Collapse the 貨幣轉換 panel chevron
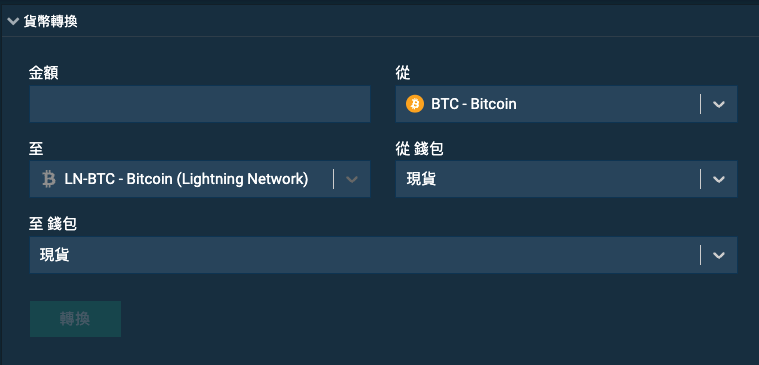 (14, 21)
